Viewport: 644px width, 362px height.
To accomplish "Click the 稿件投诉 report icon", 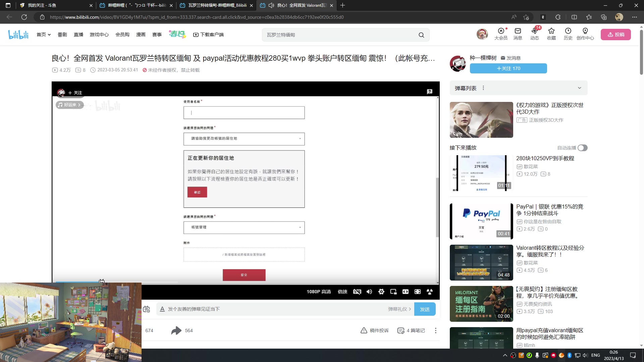I will tap(374, 330).
